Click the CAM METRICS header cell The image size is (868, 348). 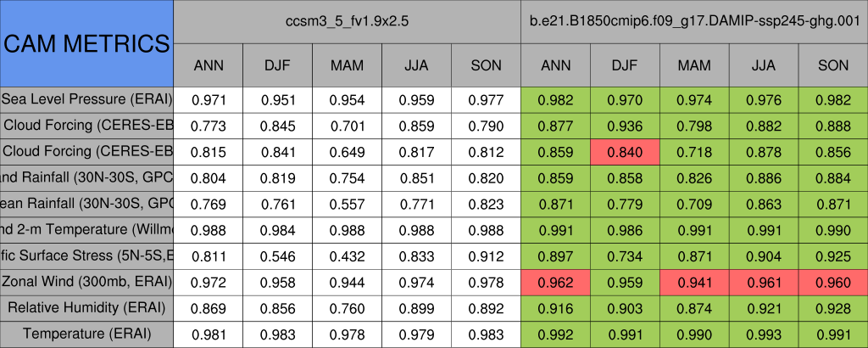[86, 43]
